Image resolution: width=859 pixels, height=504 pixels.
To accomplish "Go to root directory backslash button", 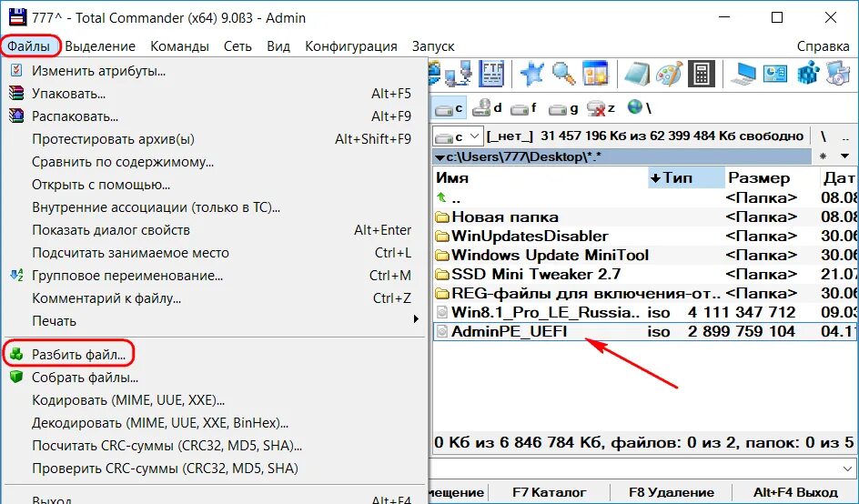I will pyautogui.click(x=823, y=136).
